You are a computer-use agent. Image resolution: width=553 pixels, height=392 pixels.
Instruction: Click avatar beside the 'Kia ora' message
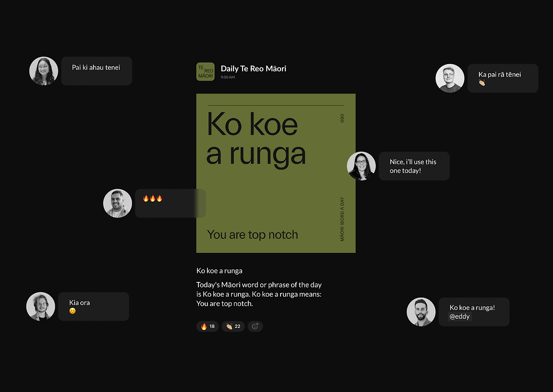point(41,307)
